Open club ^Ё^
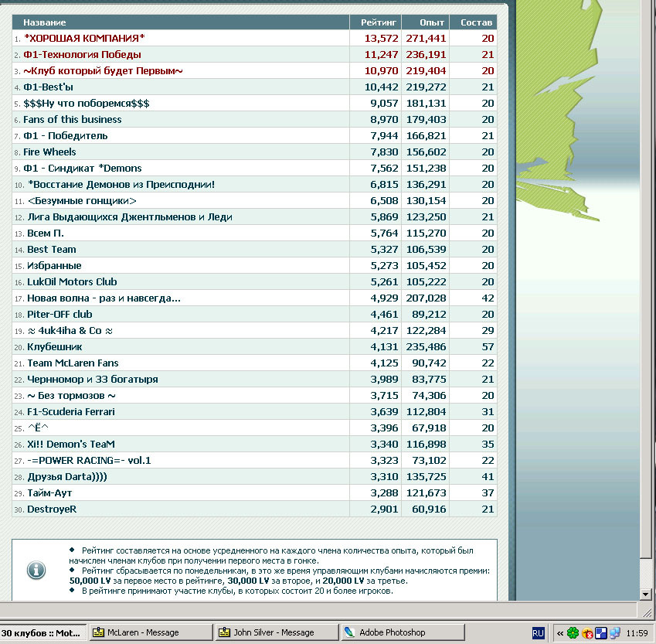Viewport: 656px width, 644px height. click(38, 428)
